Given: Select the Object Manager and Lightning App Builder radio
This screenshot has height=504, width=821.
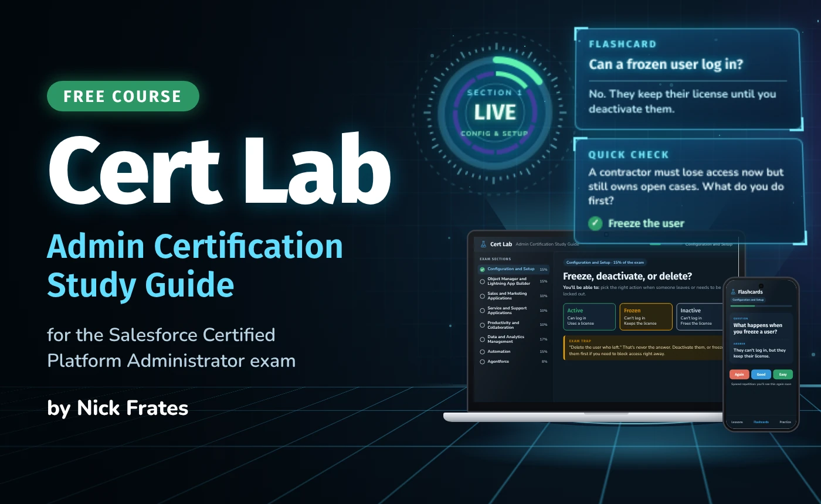Looking at the screenshot, I should (x=482, y=281).
